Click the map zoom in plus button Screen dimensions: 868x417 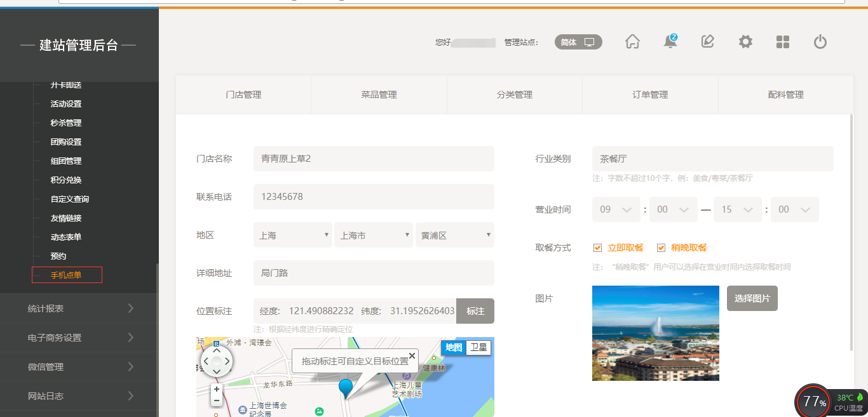(217, 389)
